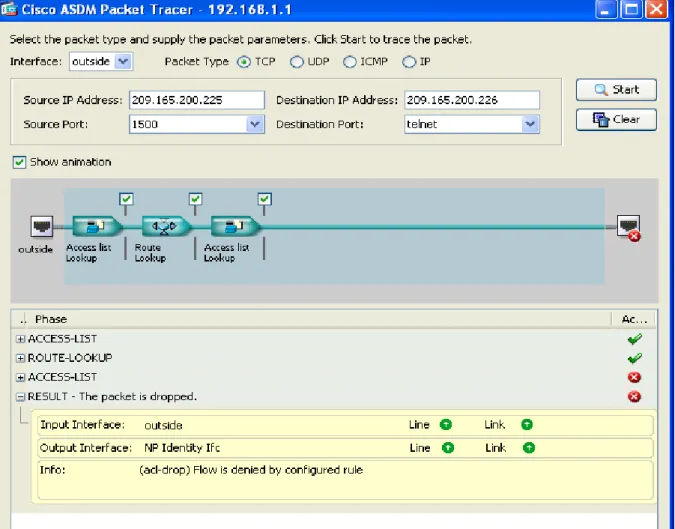Click the Output Interface Line status icon

(x=448, y=448)
